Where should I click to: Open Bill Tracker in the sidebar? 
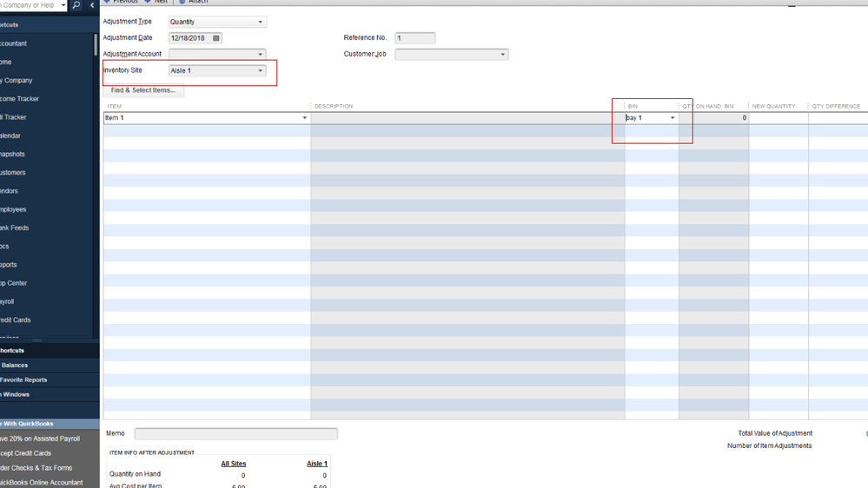point(13,117)
